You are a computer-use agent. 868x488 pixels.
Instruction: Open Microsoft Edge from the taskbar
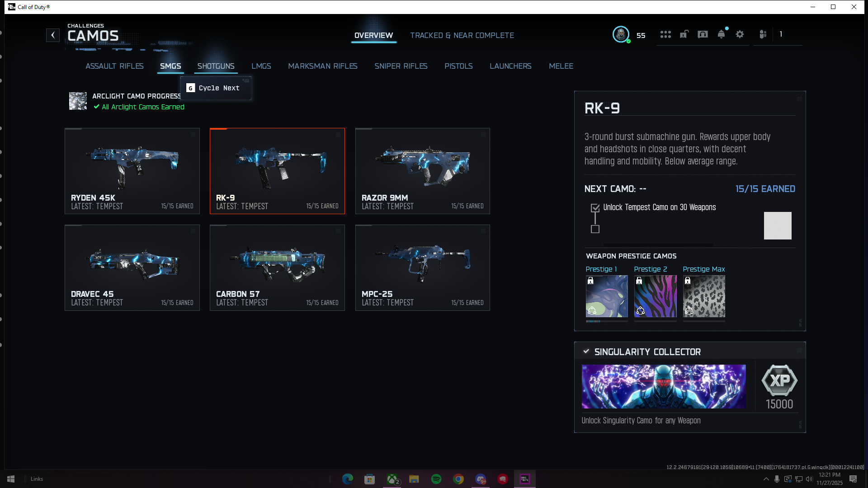348,479
